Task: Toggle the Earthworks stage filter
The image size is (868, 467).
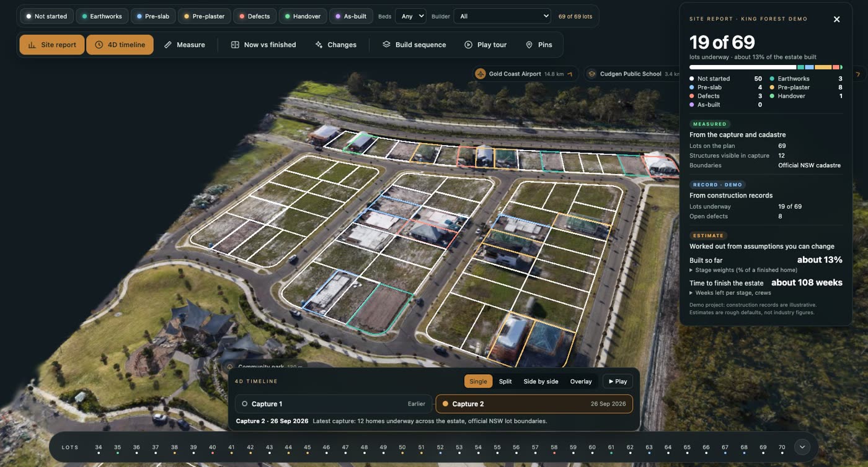Action: (x=102, y=16)
